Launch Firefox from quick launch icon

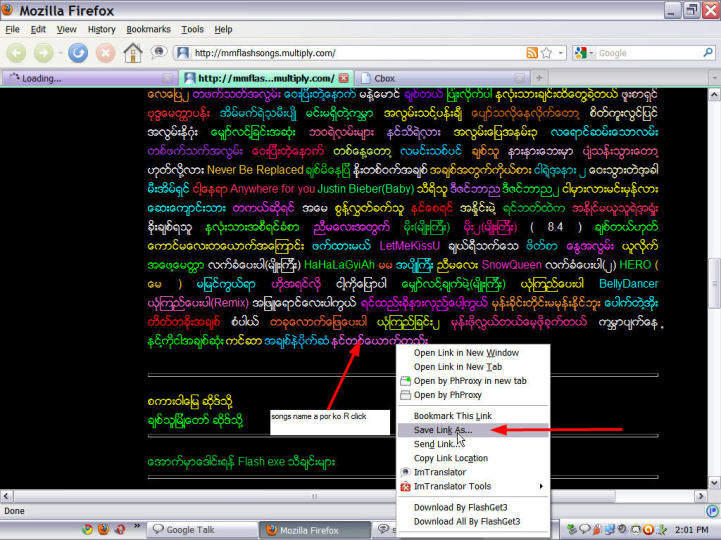click(103, 529)
